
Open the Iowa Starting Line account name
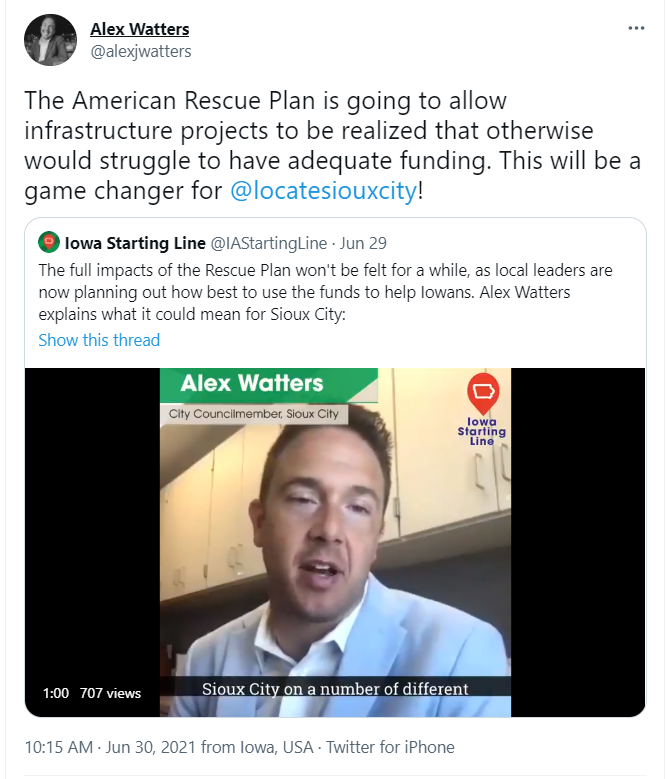click(135, 243)
